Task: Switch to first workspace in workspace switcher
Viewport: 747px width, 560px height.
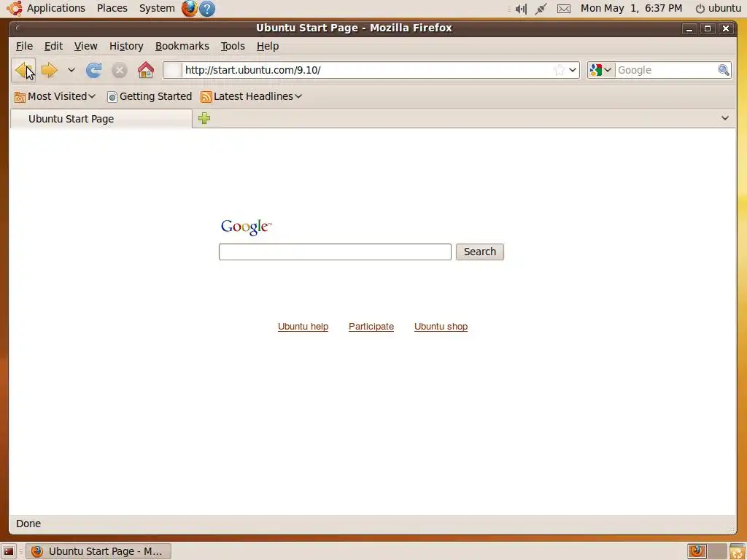Action: tap(697, 551)
